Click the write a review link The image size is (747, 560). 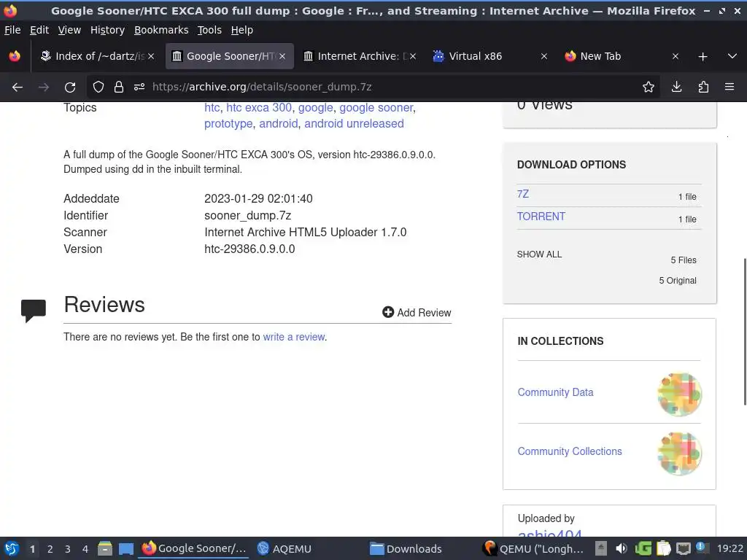[x=294, y=337]
